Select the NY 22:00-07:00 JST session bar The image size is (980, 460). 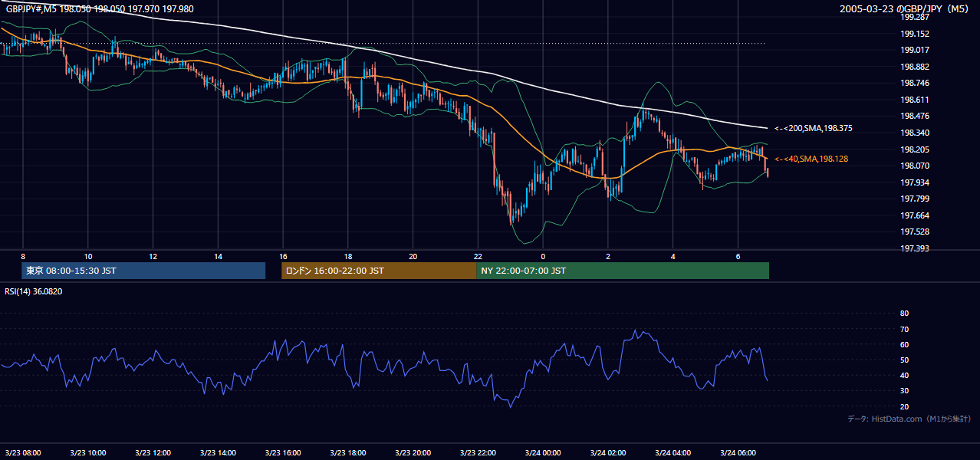pyautogui.click(x=623, y=271)
